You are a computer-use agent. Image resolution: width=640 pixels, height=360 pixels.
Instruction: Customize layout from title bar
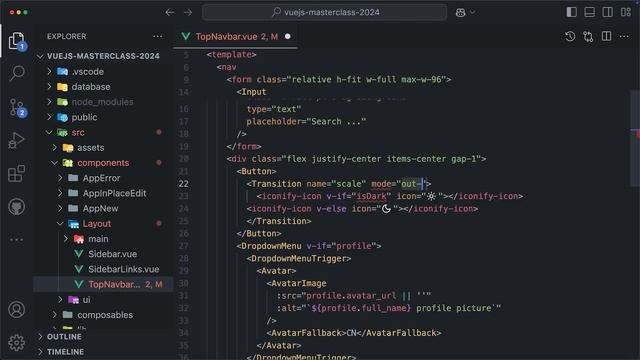point(626,12)
